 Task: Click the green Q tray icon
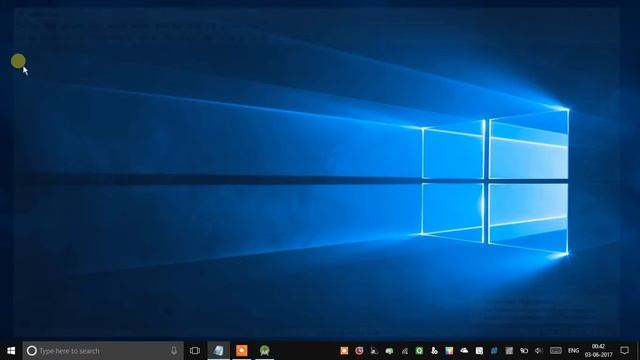pyautogui.click(x=419, y=351)
